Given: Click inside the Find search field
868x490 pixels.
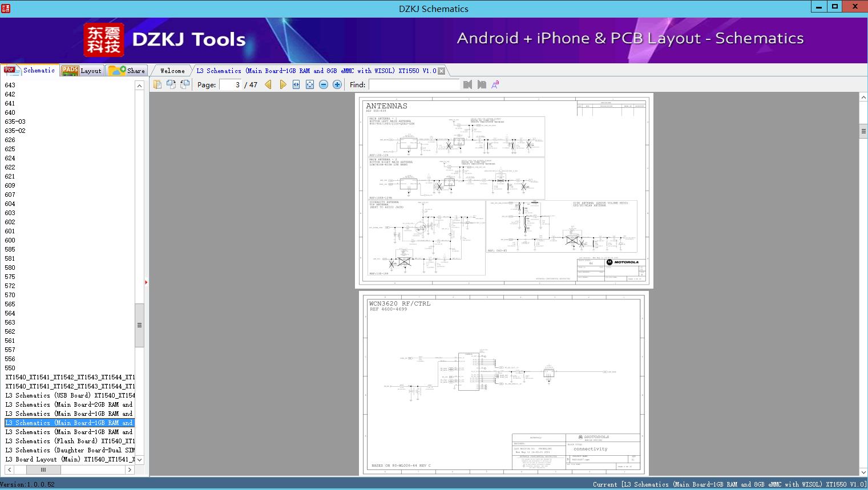Looking at the screenshot, I should point(414,84).
